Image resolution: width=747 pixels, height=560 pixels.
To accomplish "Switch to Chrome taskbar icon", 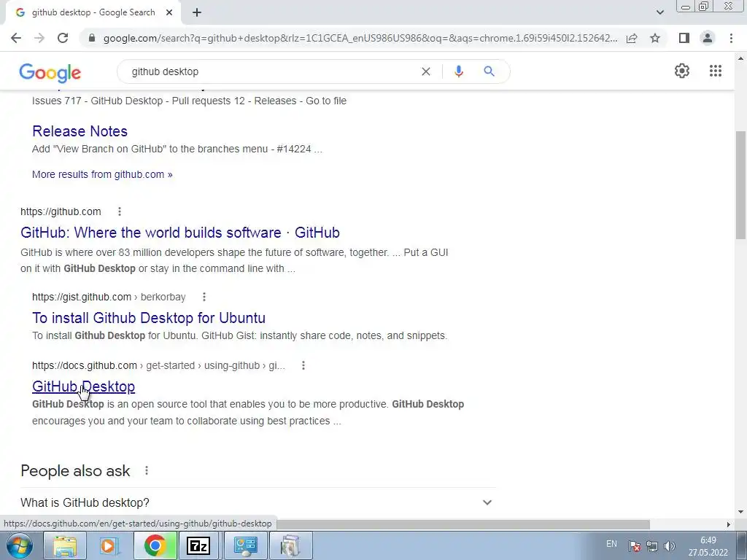I will click(155, 545).
